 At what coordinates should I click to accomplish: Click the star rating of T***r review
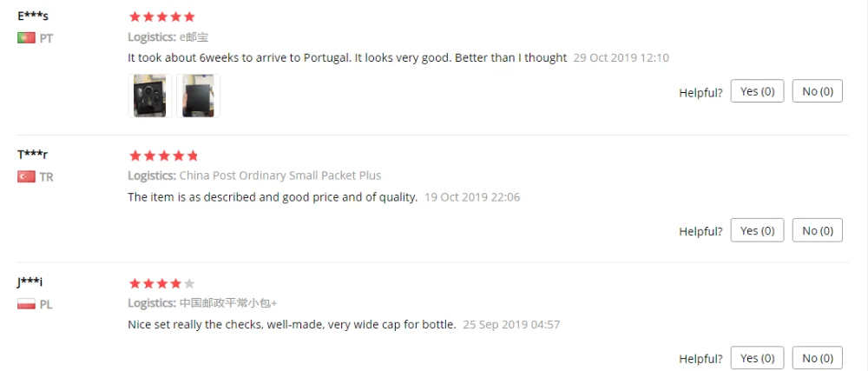pos(163,156)
